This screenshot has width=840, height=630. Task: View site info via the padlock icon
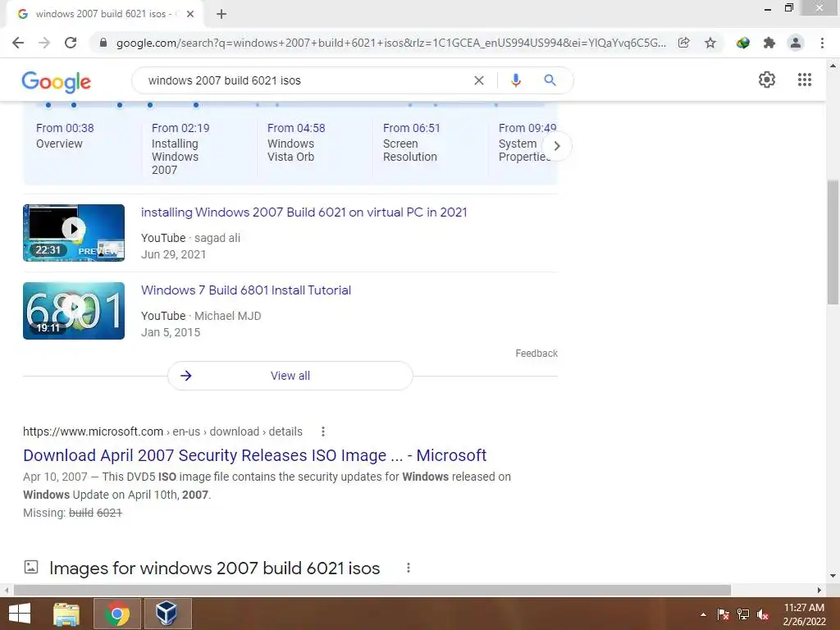pyautogui.click(x=103, y=43)
